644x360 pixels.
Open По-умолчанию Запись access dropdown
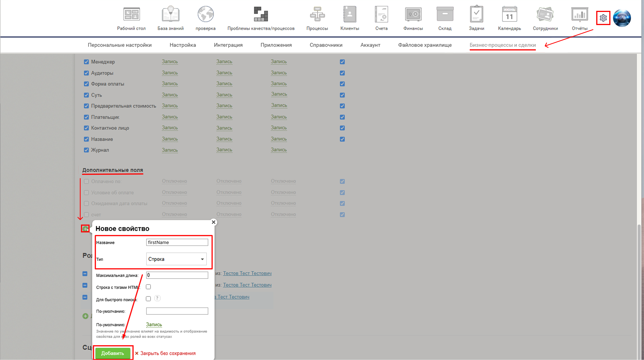pyautogui.click(x=154, y=325)
